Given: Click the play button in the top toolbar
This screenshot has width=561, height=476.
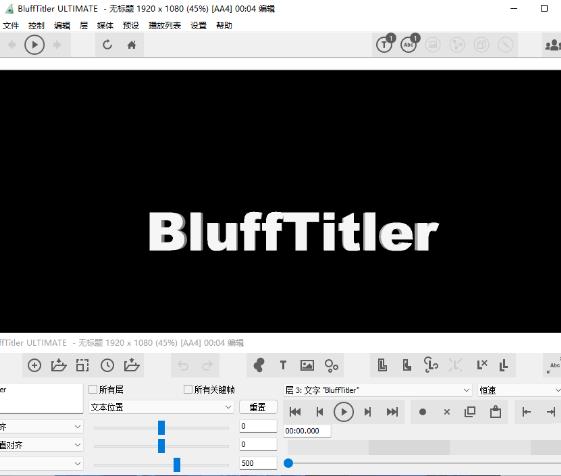Looking at the screenshot, I should point(34,45).
